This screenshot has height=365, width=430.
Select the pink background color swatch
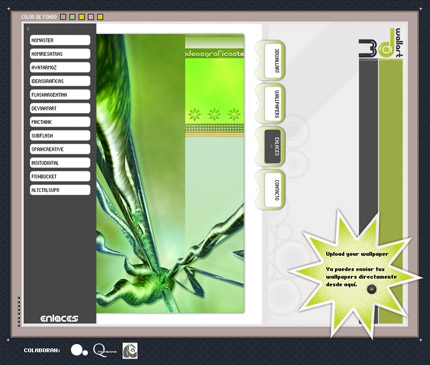point(91,17)
